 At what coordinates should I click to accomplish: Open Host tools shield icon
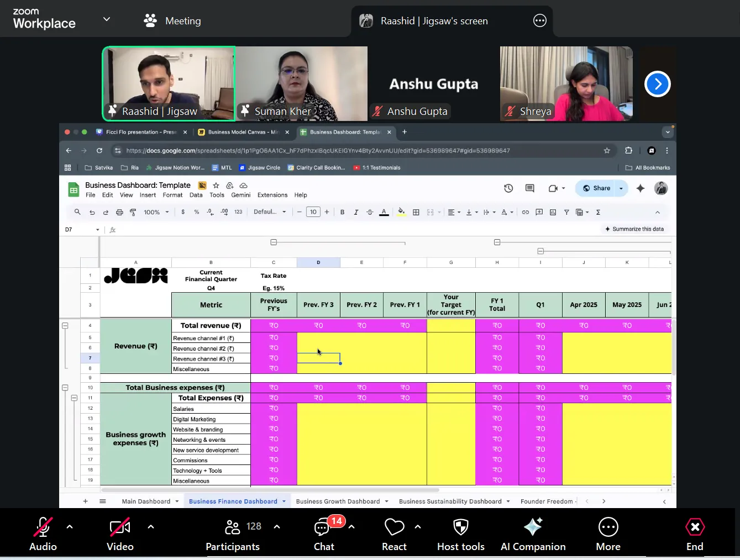[460, 533]
